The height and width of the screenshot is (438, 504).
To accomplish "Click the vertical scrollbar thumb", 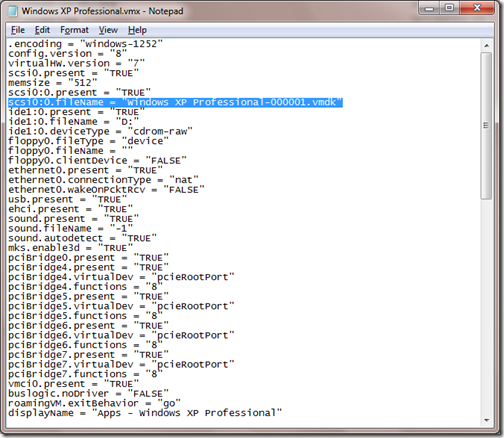I will (x=486, y=126).
